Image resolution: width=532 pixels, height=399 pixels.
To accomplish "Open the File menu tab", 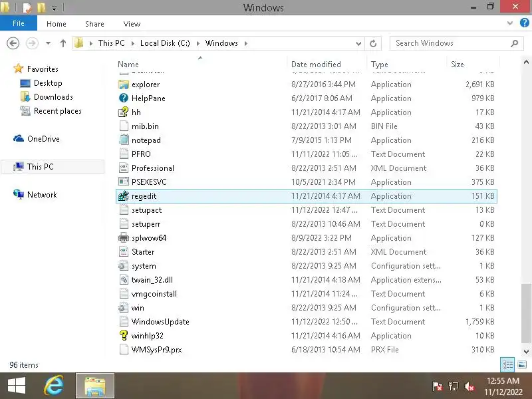I will pyautogui.click(x=19, y=23).
